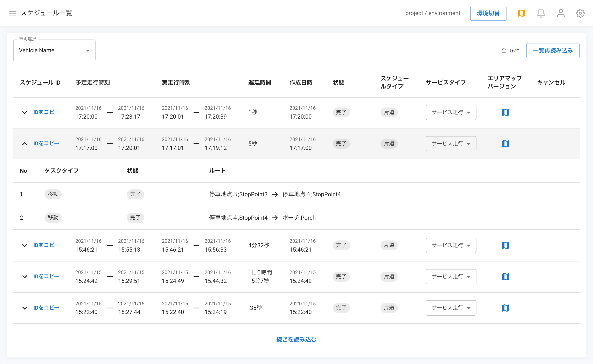This screenshot has width=593, height=364.
Task: Click the 1日0時間15分7秒 delay value
Action: point(260,276)
